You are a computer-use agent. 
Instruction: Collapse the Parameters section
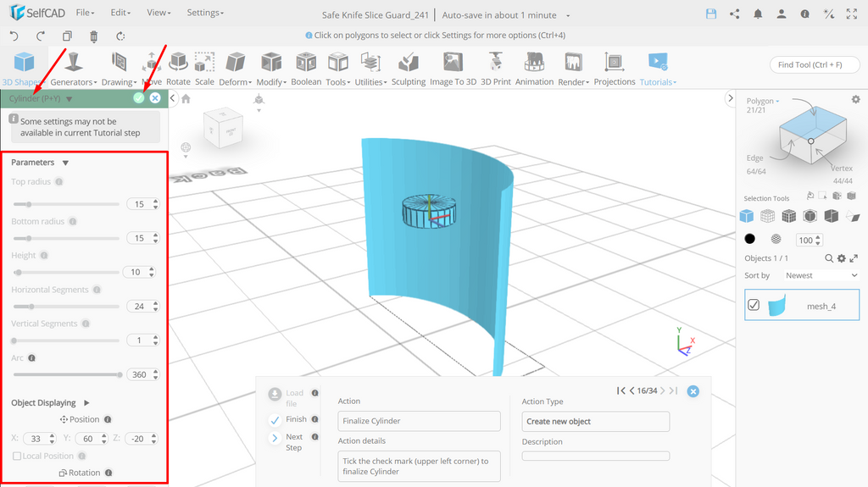point(65,163)
